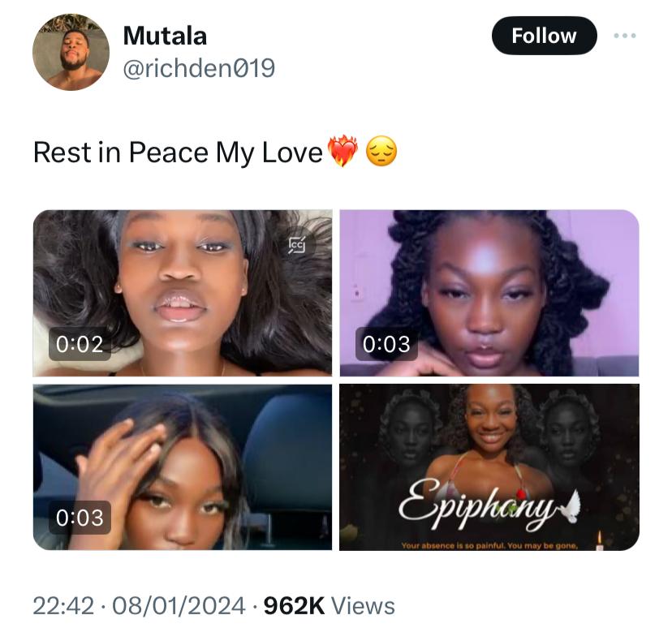The width and height of the screenshot is (672, 628).
Task: Click the heart on fire emoji
Action: tap(342, 152)
